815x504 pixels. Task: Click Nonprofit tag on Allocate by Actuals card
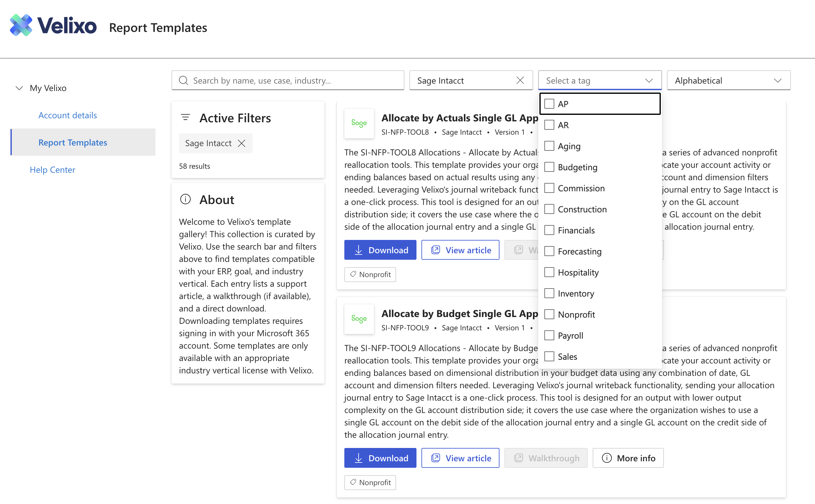pos(370,275)
